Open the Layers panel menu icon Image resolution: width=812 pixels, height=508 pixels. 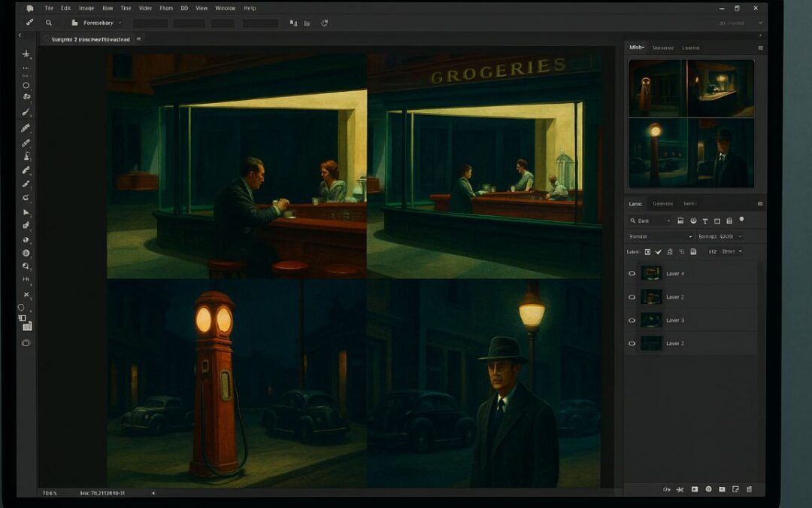[x=760, y=204]
